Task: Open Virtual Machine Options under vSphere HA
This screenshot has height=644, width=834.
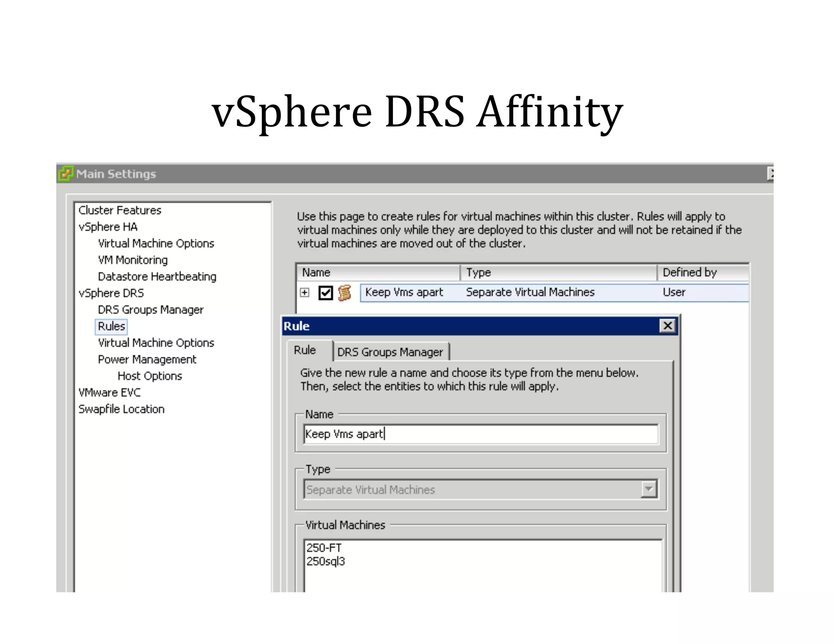Action: (156, 243)
